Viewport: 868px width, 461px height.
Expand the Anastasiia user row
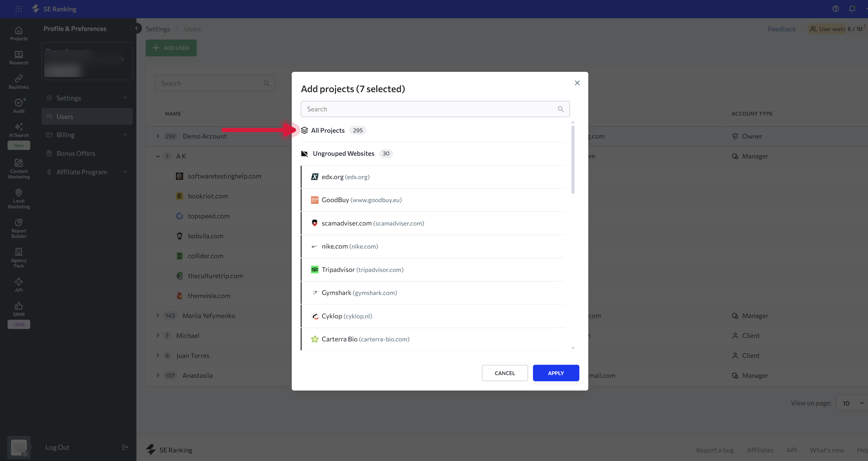[x=158, y=375]
